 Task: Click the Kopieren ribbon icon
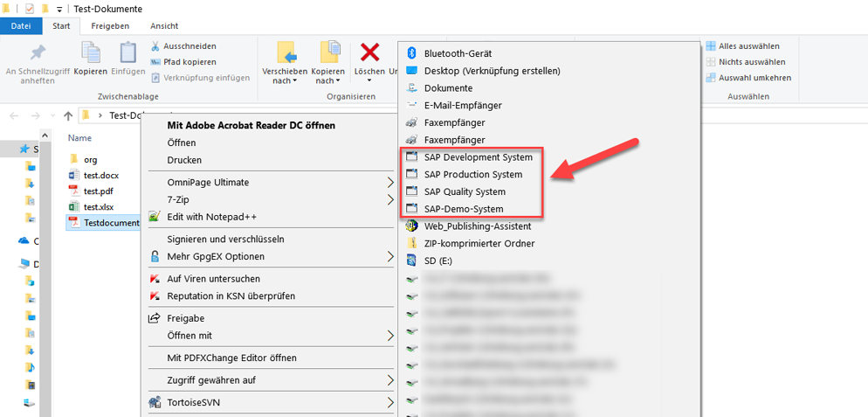click(90, 52)
